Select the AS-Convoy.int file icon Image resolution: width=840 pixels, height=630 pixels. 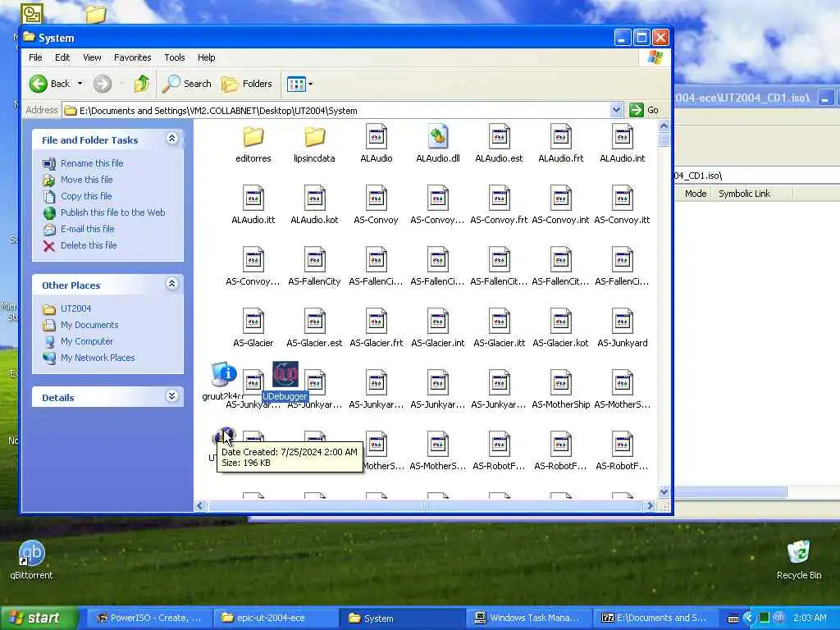[x=561, y=199]
